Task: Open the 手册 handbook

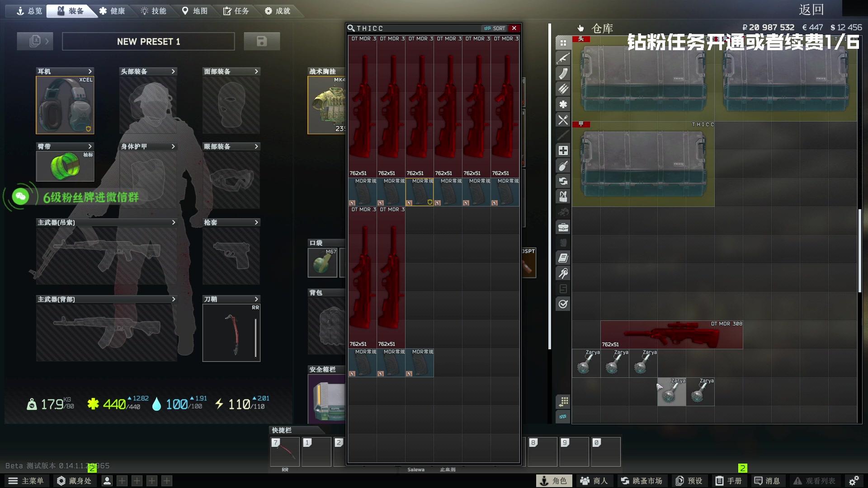Action: pyautogui.click(x=728, y=481)
